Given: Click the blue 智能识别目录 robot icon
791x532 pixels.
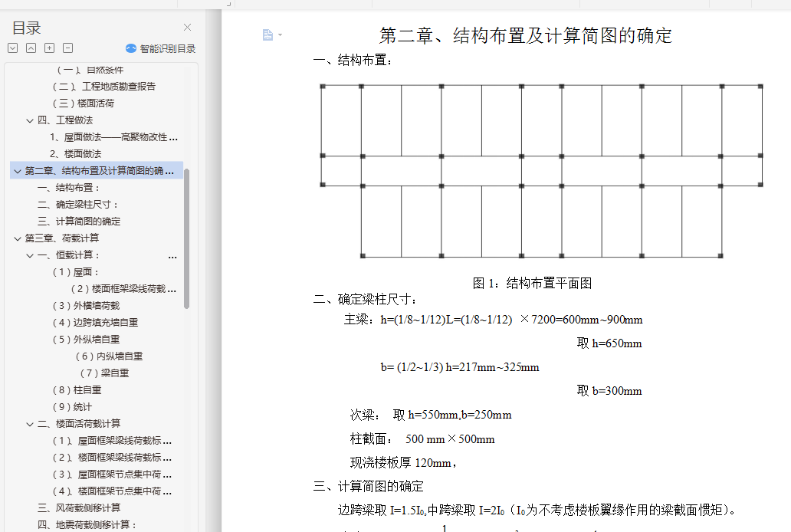Looking at the screenshot, I should (x=130, y=48).
